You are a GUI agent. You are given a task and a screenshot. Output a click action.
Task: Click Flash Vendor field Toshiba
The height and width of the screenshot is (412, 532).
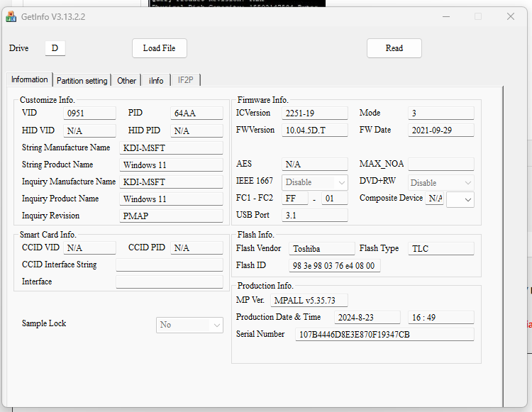[322, 249]
